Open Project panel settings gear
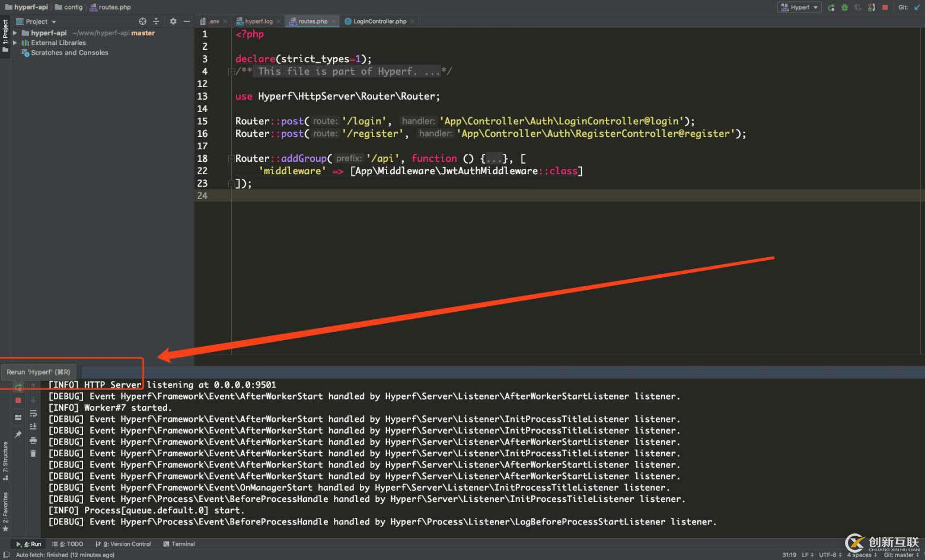 tap(173, 21)
